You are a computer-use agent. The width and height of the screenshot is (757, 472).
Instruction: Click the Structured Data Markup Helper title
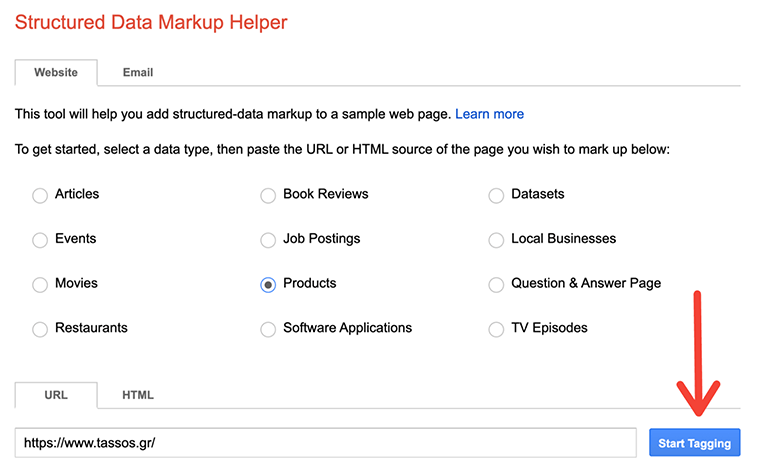[151, 21]
